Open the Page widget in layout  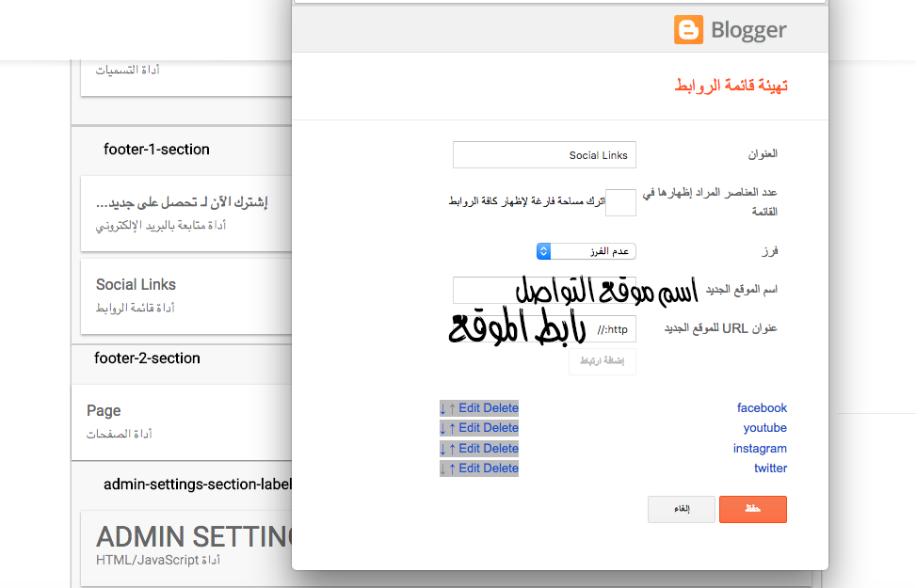[182, 422]
